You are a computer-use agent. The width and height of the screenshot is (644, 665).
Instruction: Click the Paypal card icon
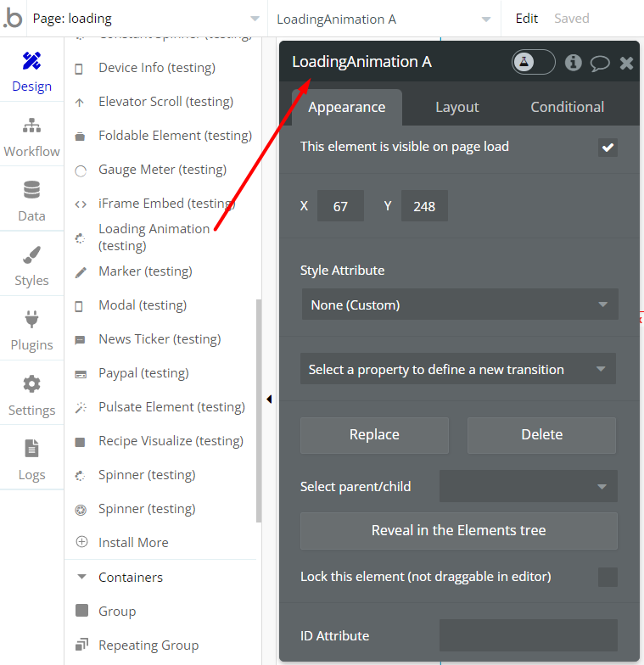[81, 375]
